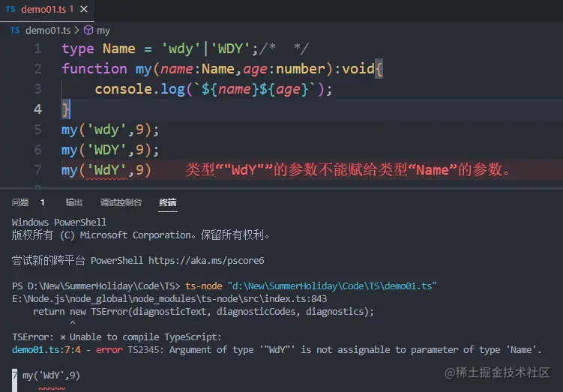Click the my('WDY',9) call on line 6
This screenshot has width=563, height=392.
(110, 150)
